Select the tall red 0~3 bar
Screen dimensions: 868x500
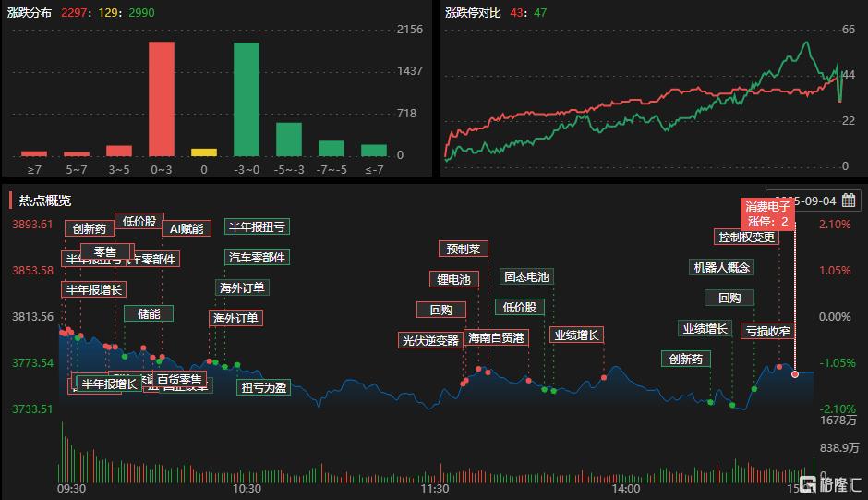[161, 99]
